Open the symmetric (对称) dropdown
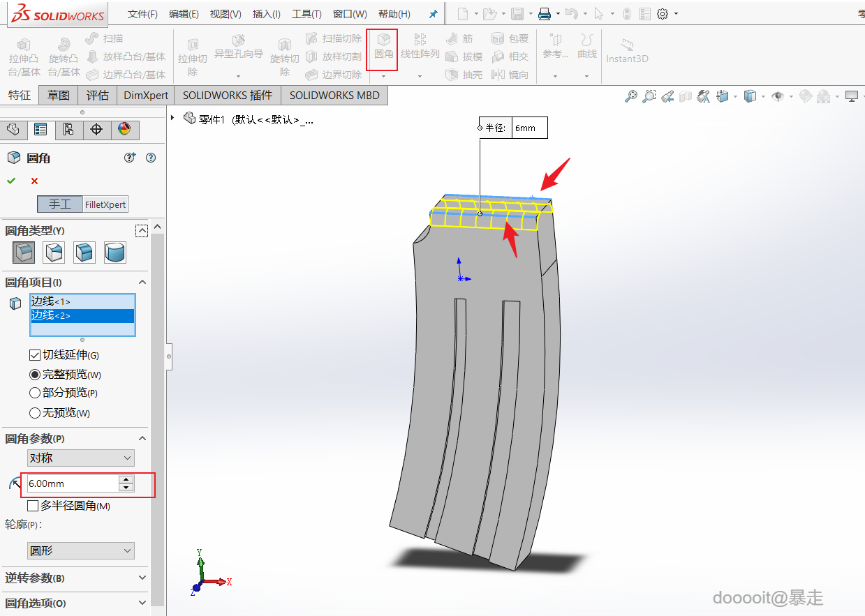 point(81,458)
